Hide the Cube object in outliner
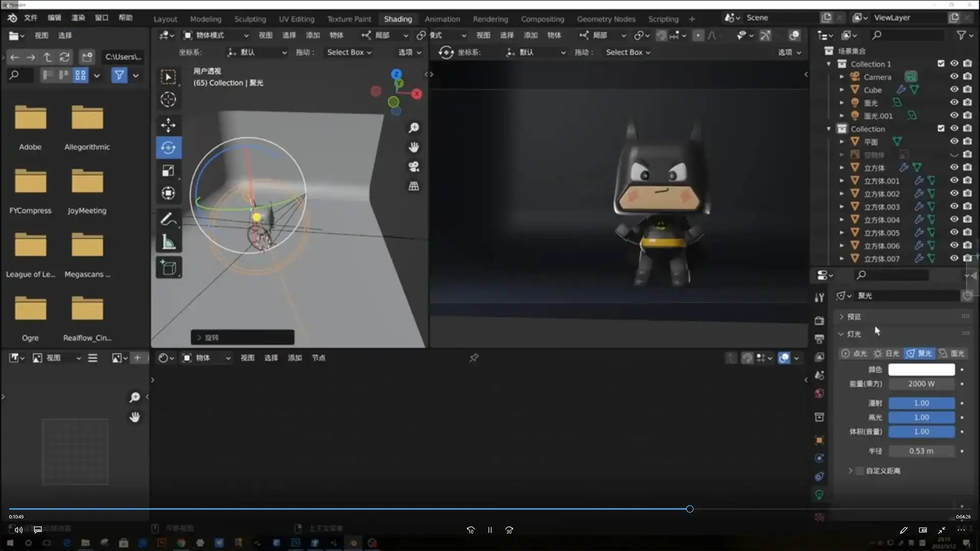Screen dimensions: 980x551 tap(953, 89)
